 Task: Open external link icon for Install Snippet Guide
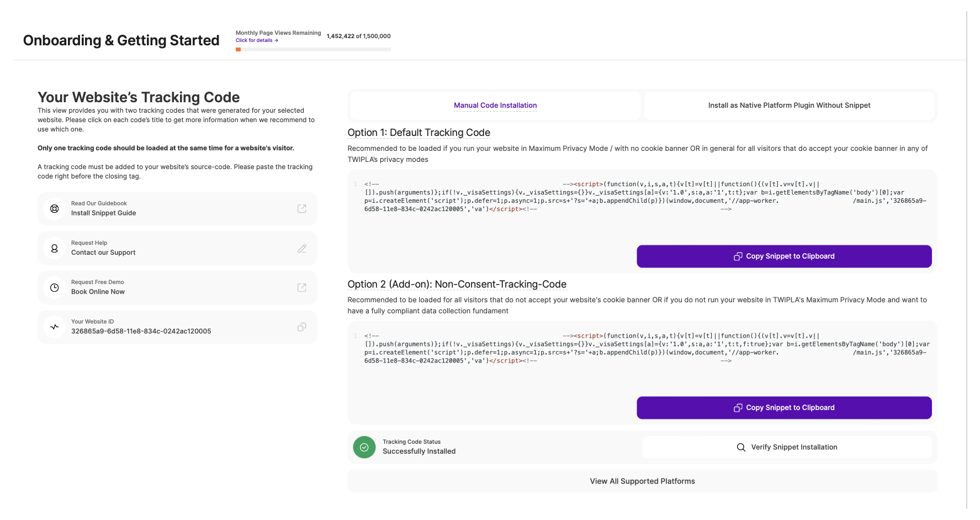(x=301, y=209)
